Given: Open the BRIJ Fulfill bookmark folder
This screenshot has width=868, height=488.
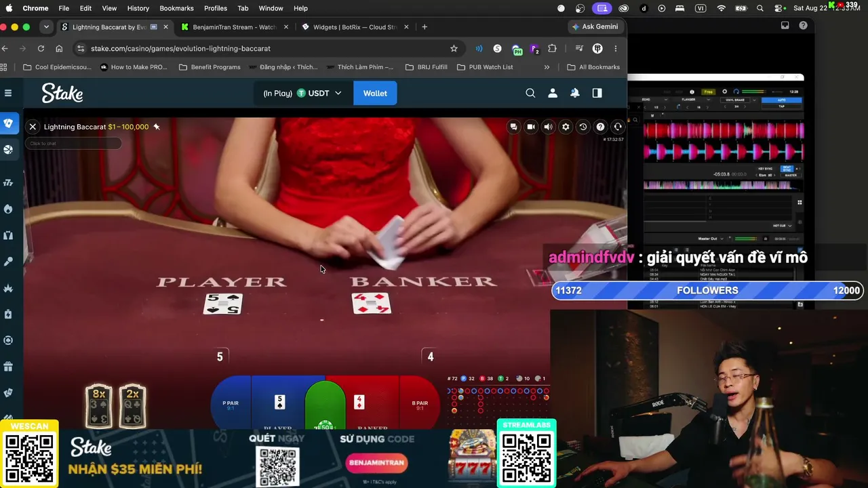Looking at the screenshot, I should [427, 67].
